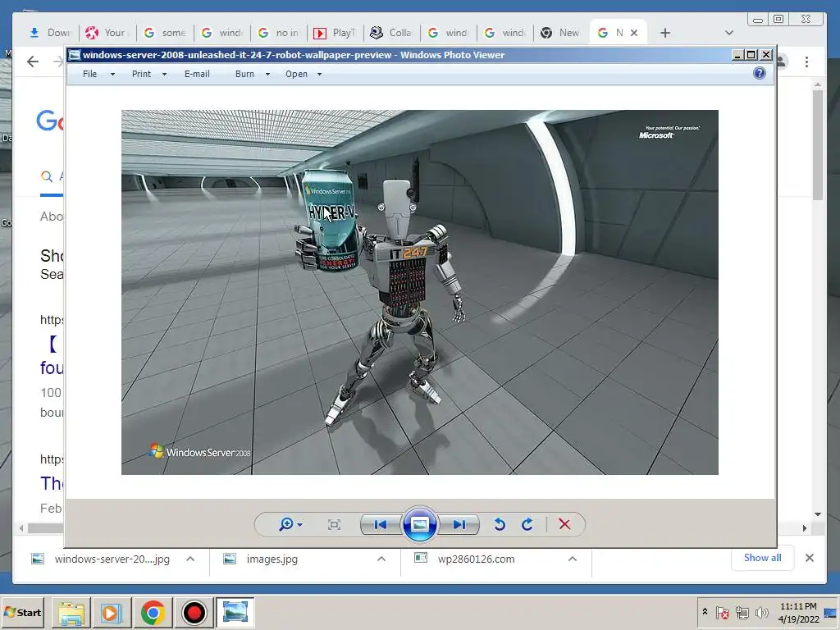
Task: Click Chrome back arrow button
Action: [x=33, y=62]
